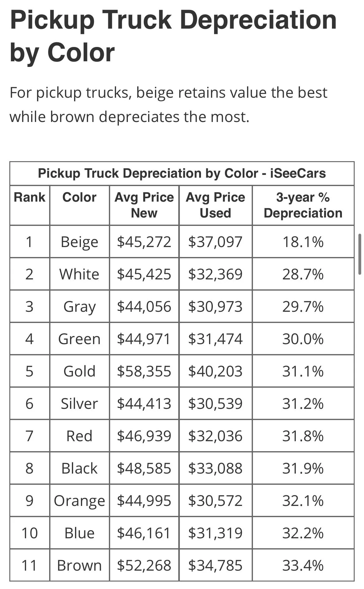Click Blue's used price $31,319
This screenshot has height=589, width=364.
[x=215, y=533]
